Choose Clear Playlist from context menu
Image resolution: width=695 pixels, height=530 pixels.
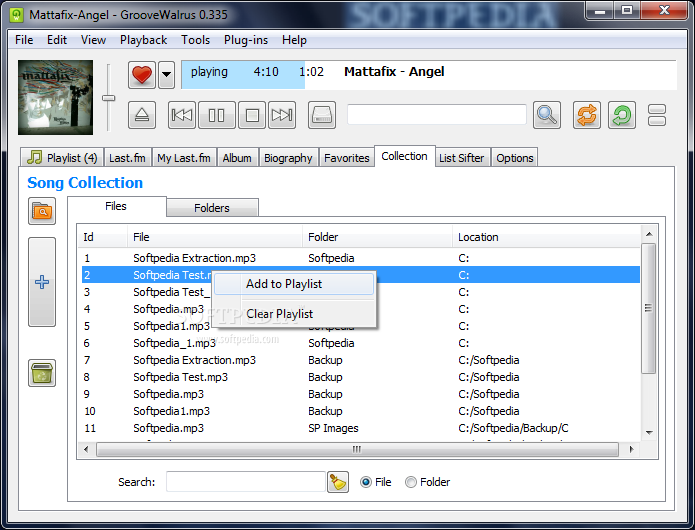click(294, 314)
